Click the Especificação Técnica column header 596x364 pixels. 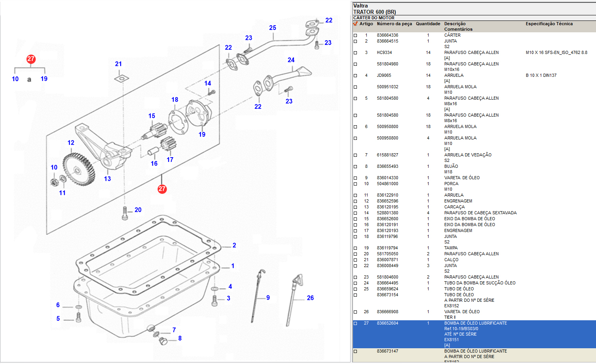coord(549,24)
